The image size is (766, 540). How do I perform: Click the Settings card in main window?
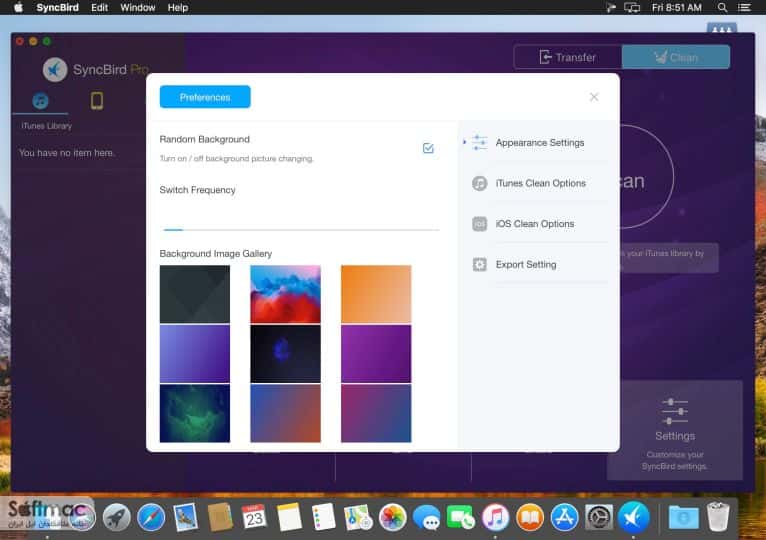tap(675, 430)
